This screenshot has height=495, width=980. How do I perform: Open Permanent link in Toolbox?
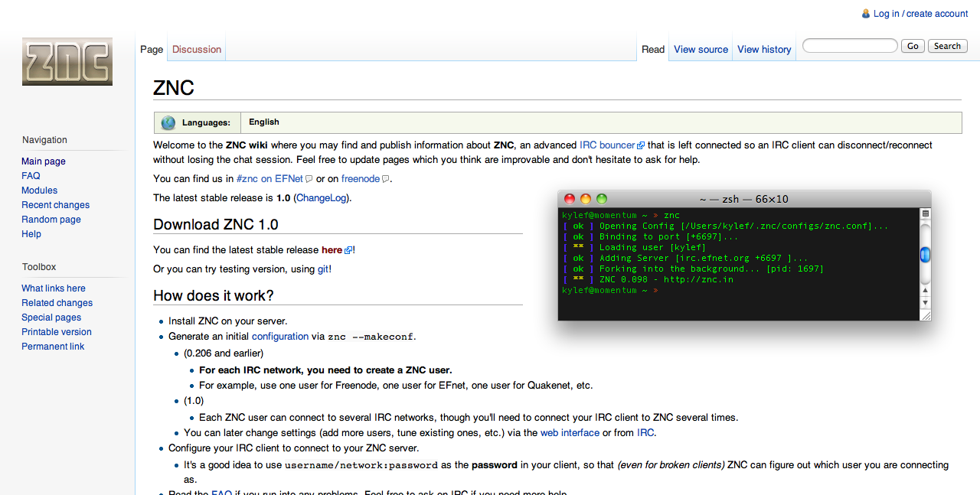click(x=53, y=347)
